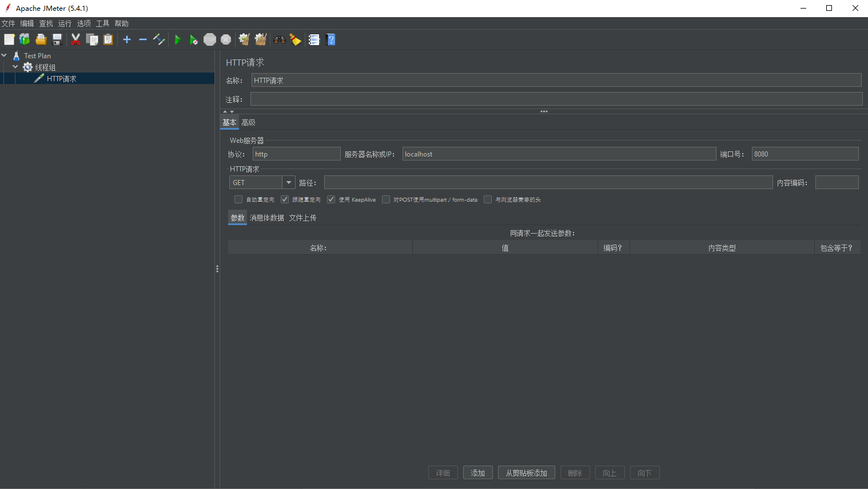The width and height of the screenshot is (868, 489).
Task: Toggle element enabled state icon
Action: (159, 39)
